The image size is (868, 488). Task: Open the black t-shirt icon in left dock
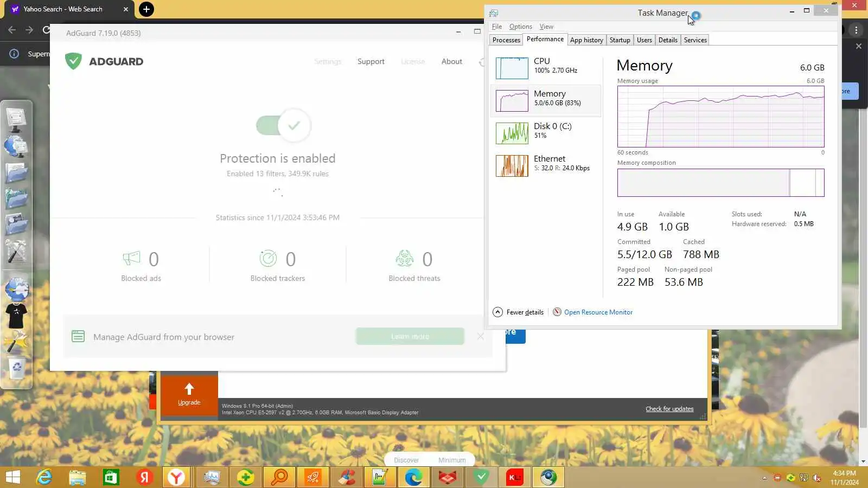coord(16,316)
